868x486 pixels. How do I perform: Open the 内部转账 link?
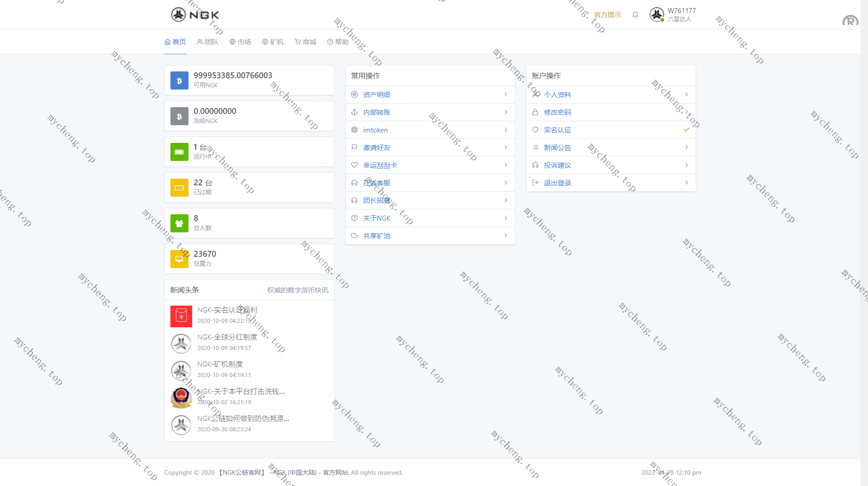376,113
